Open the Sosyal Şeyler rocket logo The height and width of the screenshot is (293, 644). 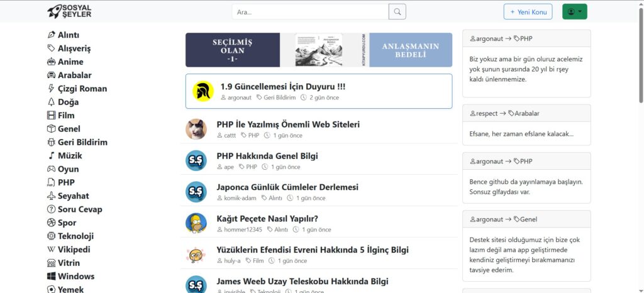(69, 11)
